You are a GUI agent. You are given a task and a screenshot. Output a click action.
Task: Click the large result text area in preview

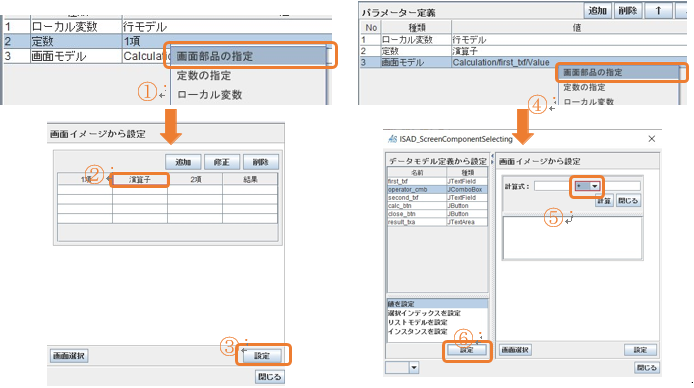click(572, 238)
